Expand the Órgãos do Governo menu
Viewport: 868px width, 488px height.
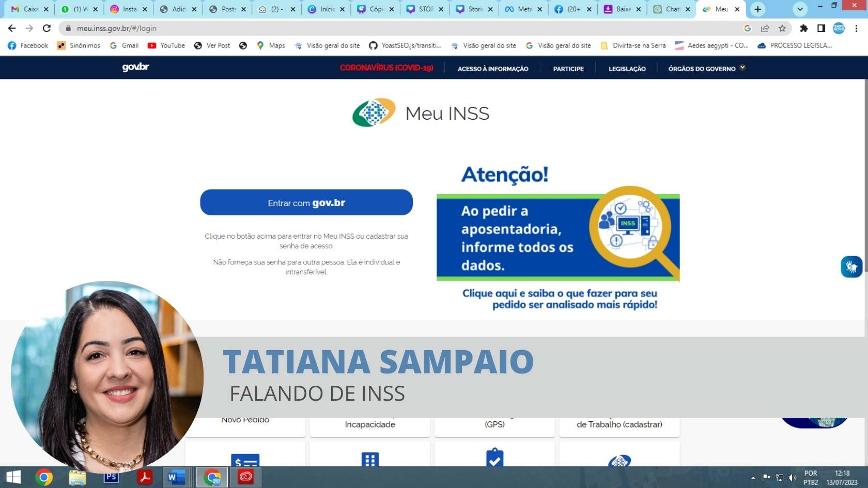point(706,68)
